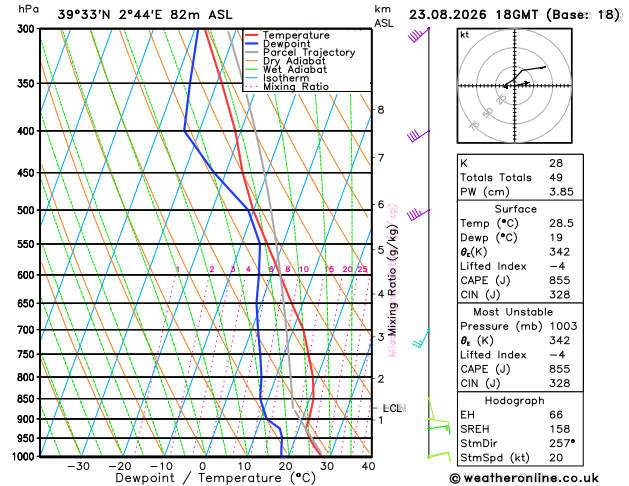
Task: Click the StmDir value 257°
Action: (562, 443)
